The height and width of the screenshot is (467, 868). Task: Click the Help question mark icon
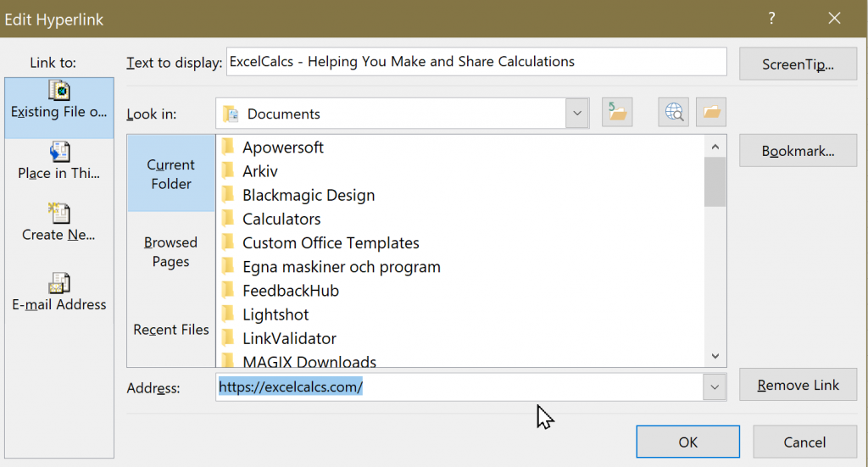coord(771,19)
